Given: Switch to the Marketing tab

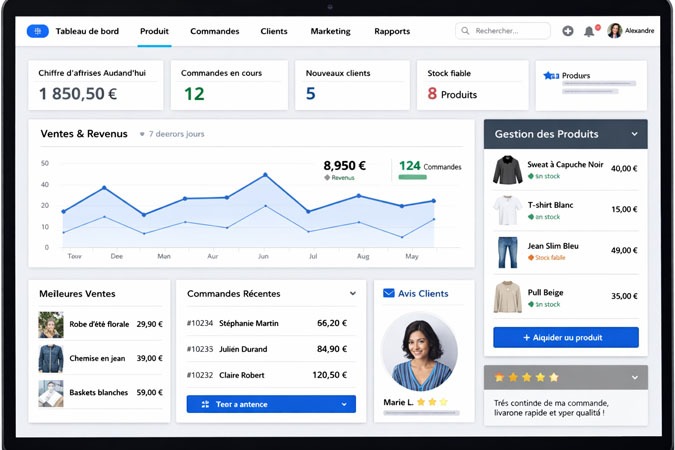Looking at the screenshot, I should 330,31.
